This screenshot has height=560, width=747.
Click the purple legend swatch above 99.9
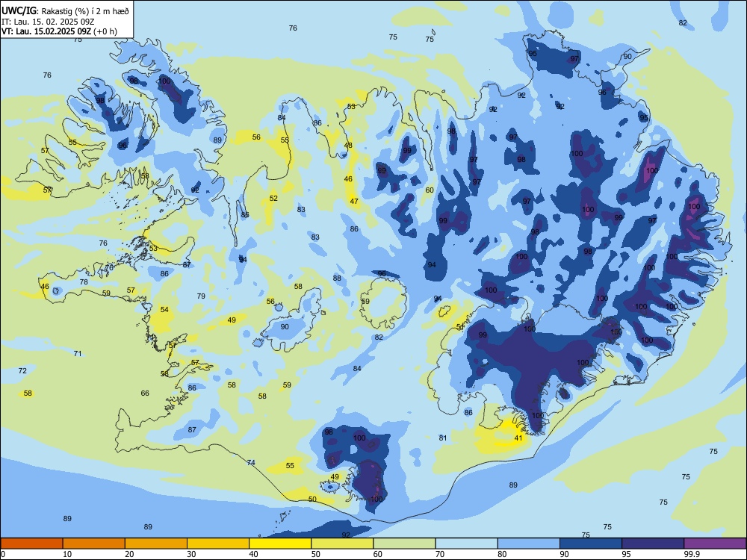(715, 544)
